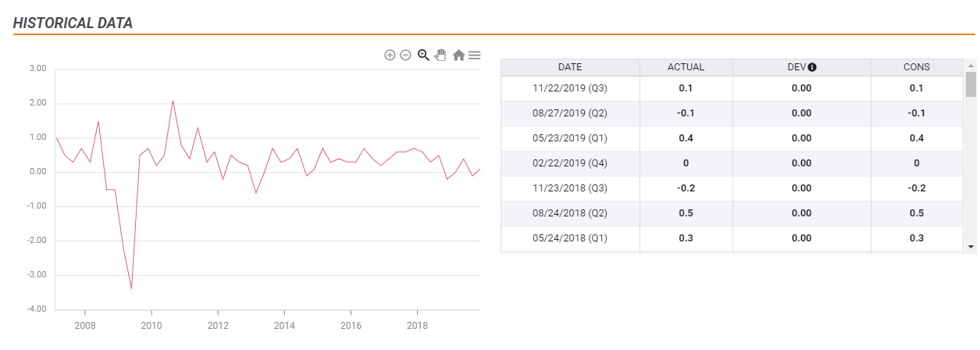The height and width of the screenshot is (350, 980).
Task: Click the CONS column header
Action: click(x=916, y=67)
